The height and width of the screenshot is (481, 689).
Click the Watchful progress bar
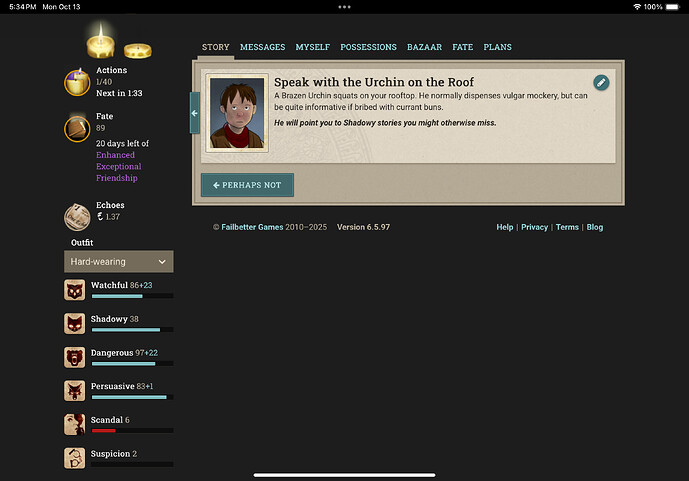point(132,297)
